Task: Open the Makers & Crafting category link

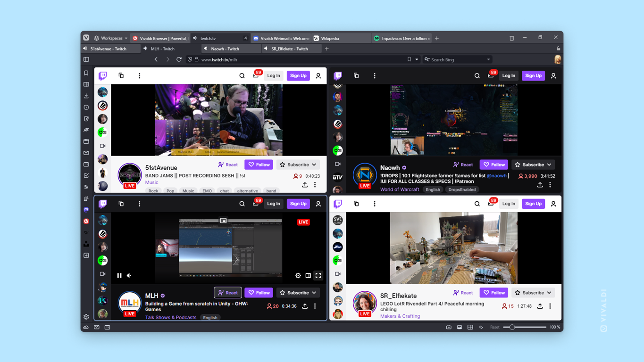Action: point(400,316)
